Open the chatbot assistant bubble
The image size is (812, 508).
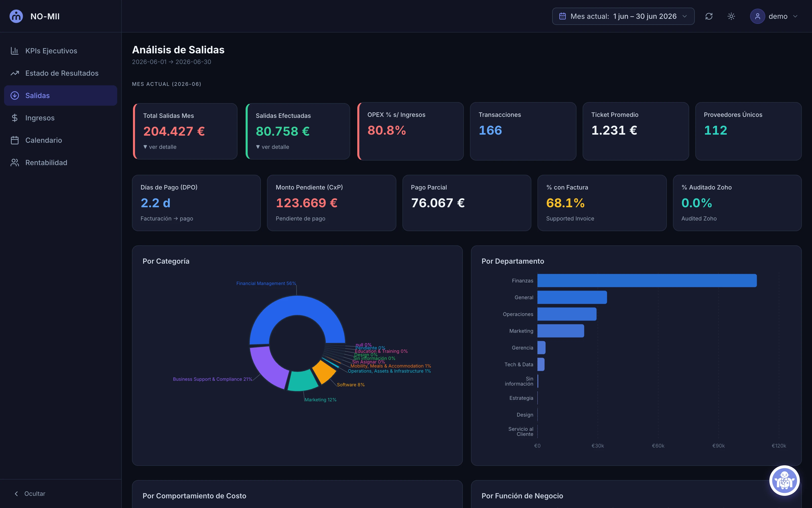click(x=784, y=481)
